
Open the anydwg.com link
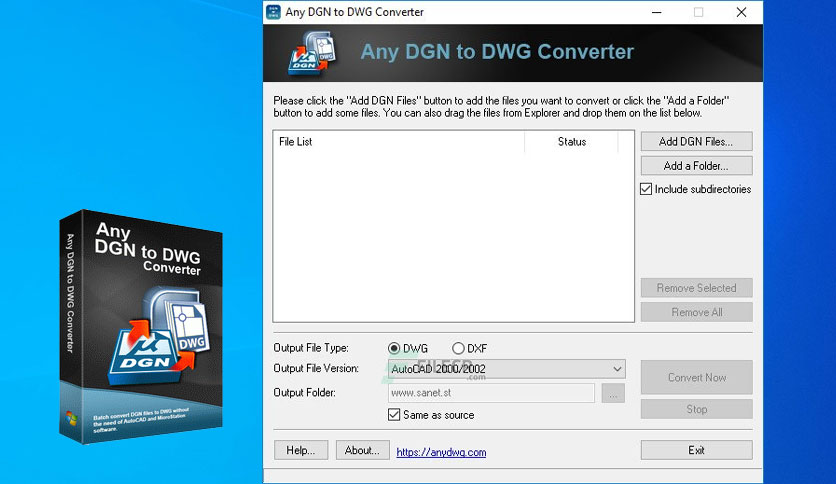(x=441, y=452)
